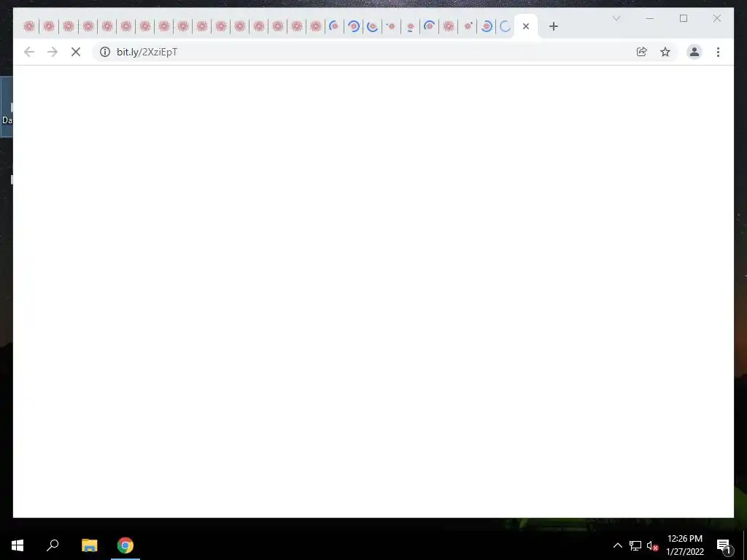Screen dimensions: 747x560
Task: Go back to the previous page
Action: click(x=29, y=52)
